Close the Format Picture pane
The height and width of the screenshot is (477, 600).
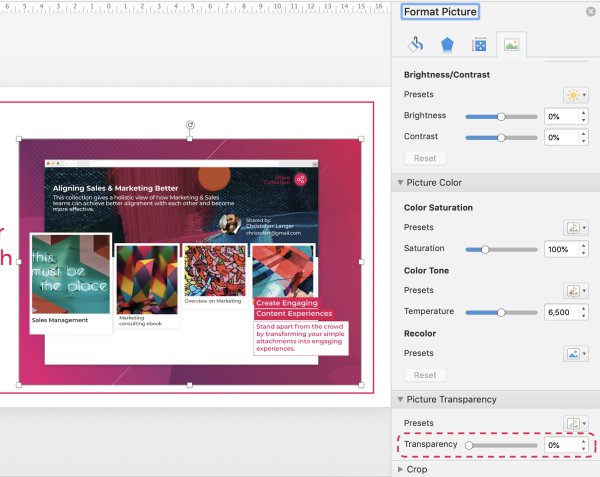(x=591, y=11)
